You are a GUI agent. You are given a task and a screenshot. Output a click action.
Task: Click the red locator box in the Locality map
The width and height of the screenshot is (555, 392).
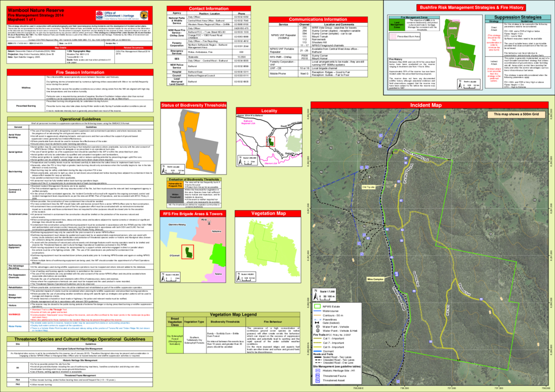coord(270,142)
